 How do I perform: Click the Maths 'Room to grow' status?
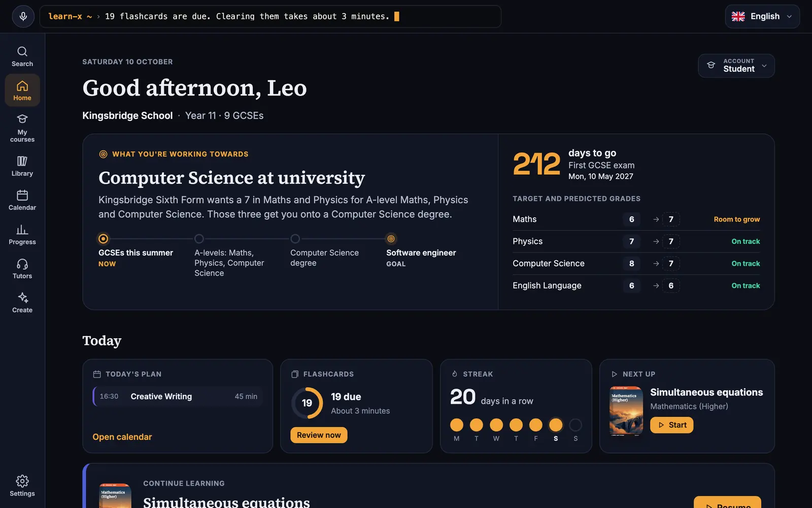pyautogui.click(x=736, y=219)
